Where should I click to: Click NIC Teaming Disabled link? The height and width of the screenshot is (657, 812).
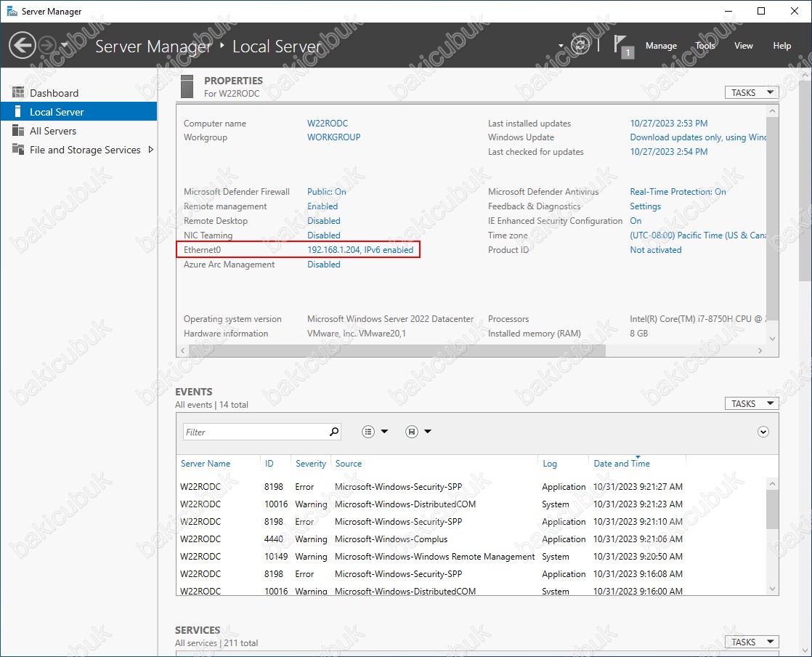(x=324, y=235)
